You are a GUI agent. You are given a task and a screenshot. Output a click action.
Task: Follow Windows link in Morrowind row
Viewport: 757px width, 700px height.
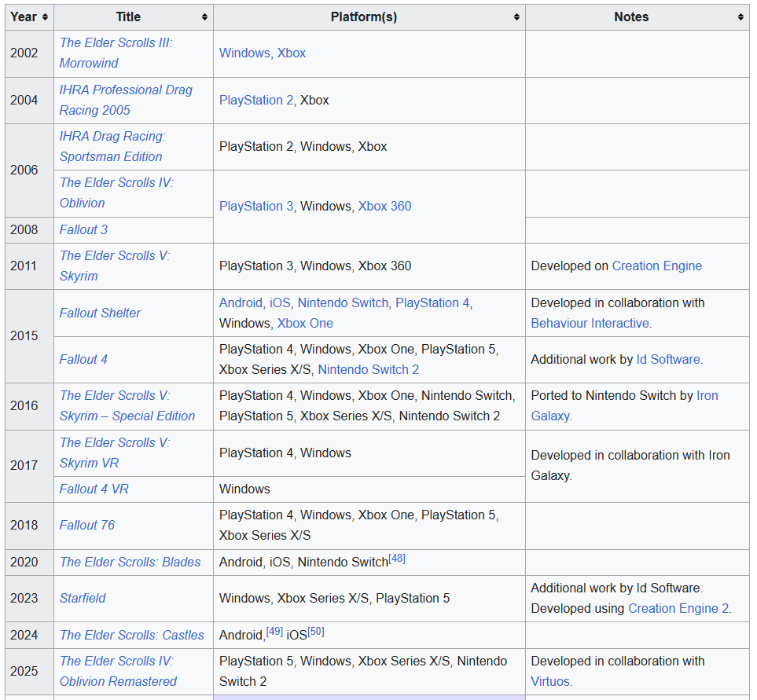(x=244, y=53)
